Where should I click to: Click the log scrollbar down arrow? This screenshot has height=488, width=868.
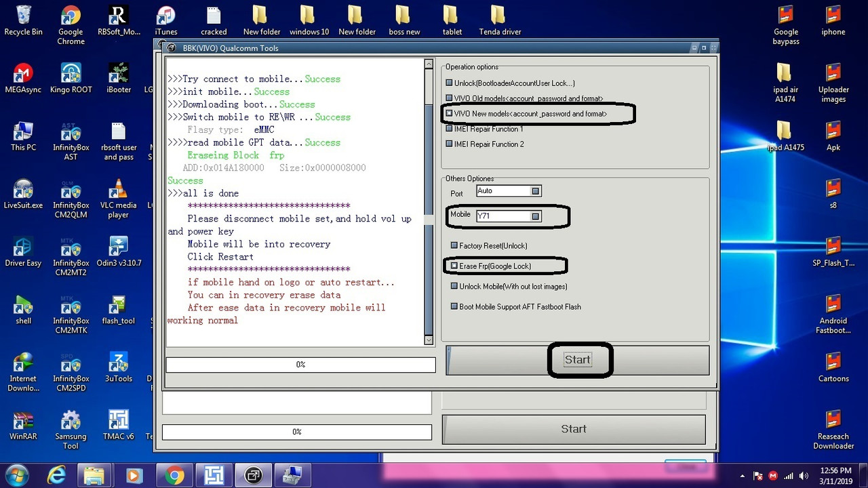pos(429,340)
